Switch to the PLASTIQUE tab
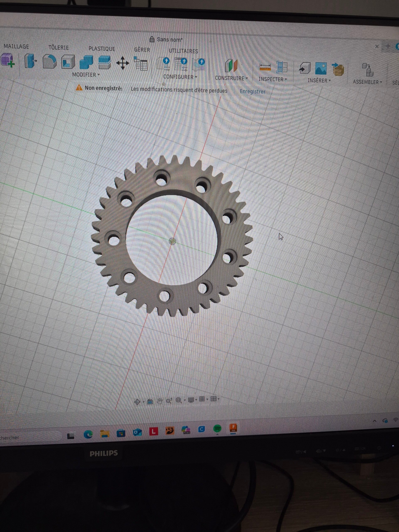 [x=102, y=49]
